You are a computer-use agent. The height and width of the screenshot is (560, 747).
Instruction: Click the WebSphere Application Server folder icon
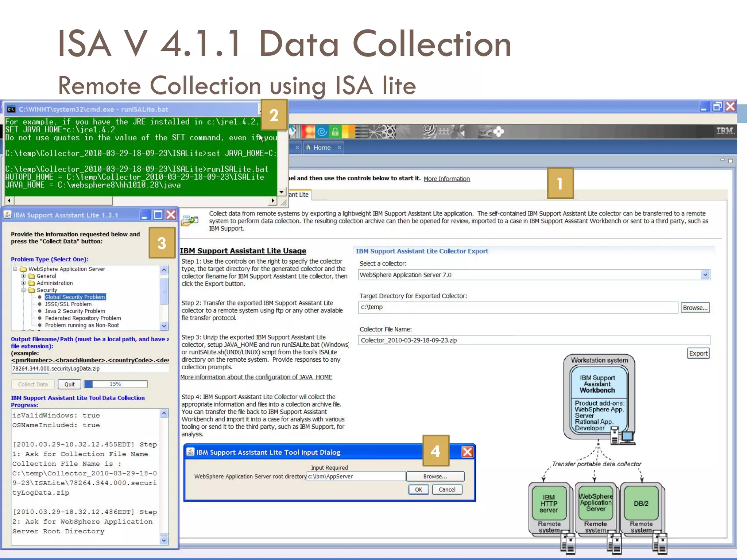point(23,269)
